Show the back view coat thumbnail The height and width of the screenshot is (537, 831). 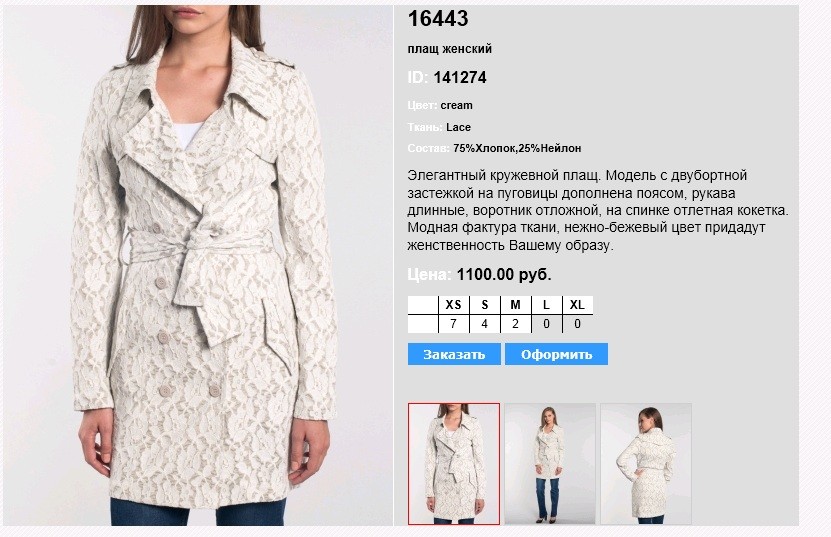pos(646,464)
